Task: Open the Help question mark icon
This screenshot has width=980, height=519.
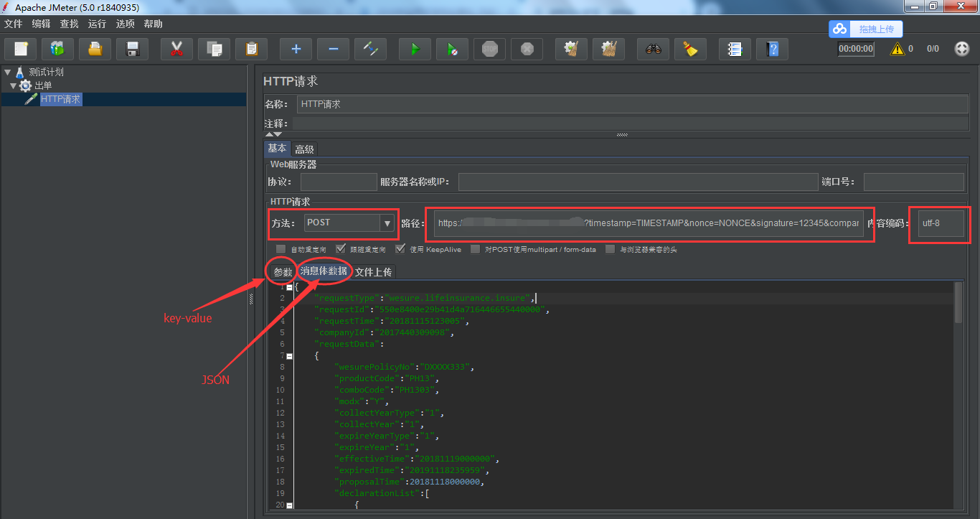Action: coord(772,49)
